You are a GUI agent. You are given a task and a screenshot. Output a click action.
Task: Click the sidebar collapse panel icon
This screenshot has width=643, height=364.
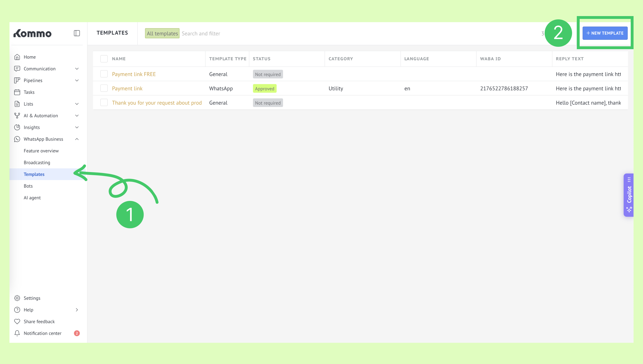coord(77,33)
